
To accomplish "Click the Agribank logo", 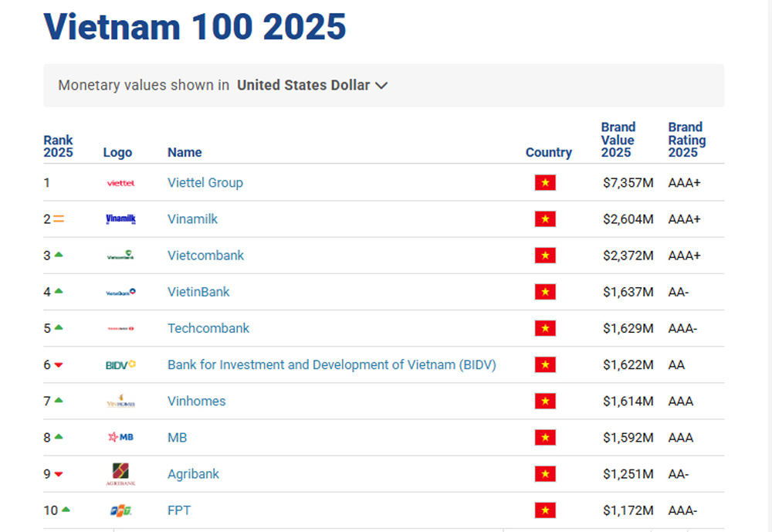I will point(120,473).
